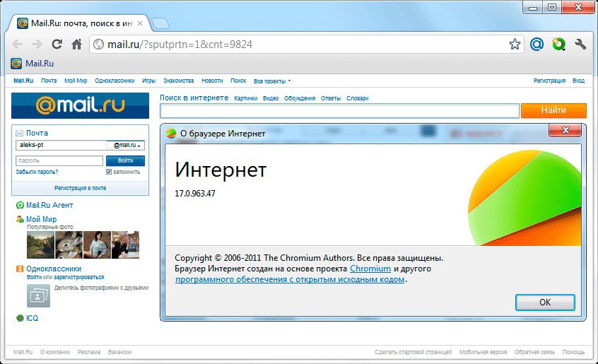The image size is (598, 364).
Task: Toggle the запомнить checkbox
Action: (109, 172)
